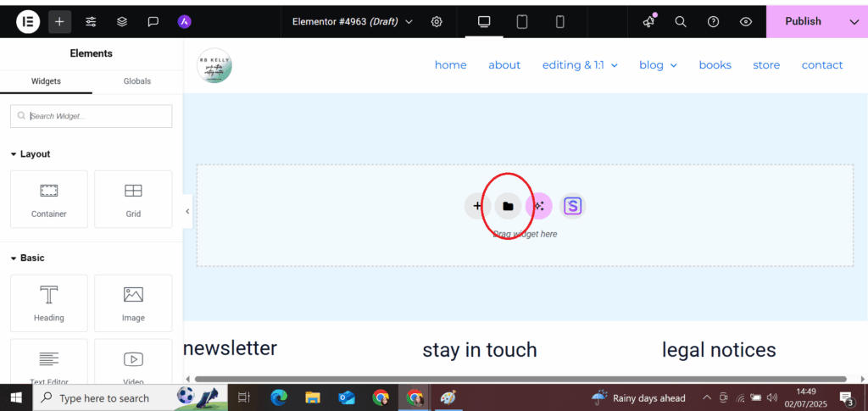Select the Grid widget

(x=133, y=199)
